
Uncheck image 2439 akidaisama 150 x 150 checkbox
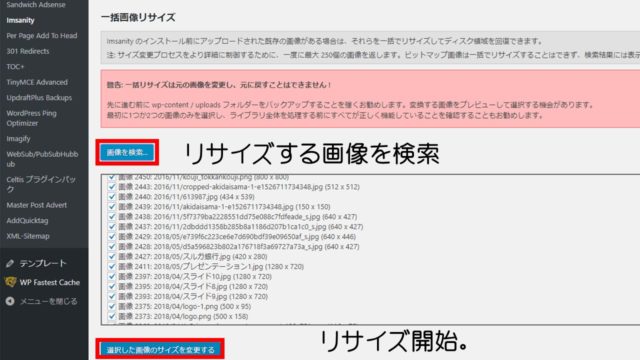pyautogui.click(x=111, y=207)
